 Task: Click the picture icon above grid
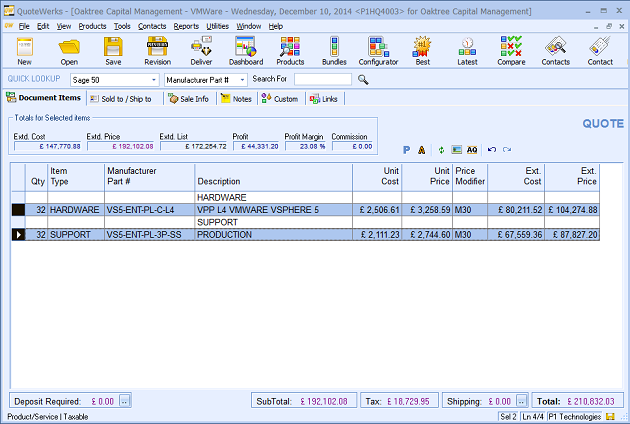(456, 150)
